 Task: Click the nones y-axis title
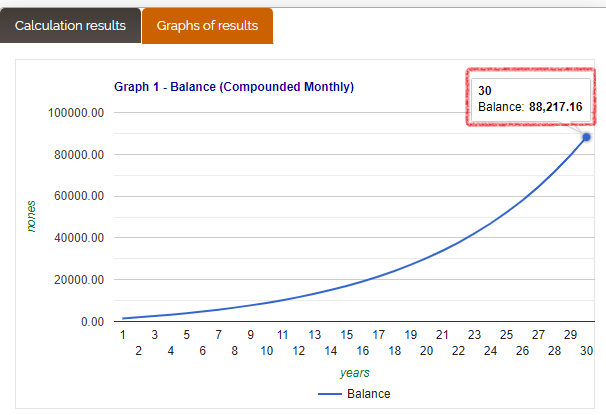point(31,216)
